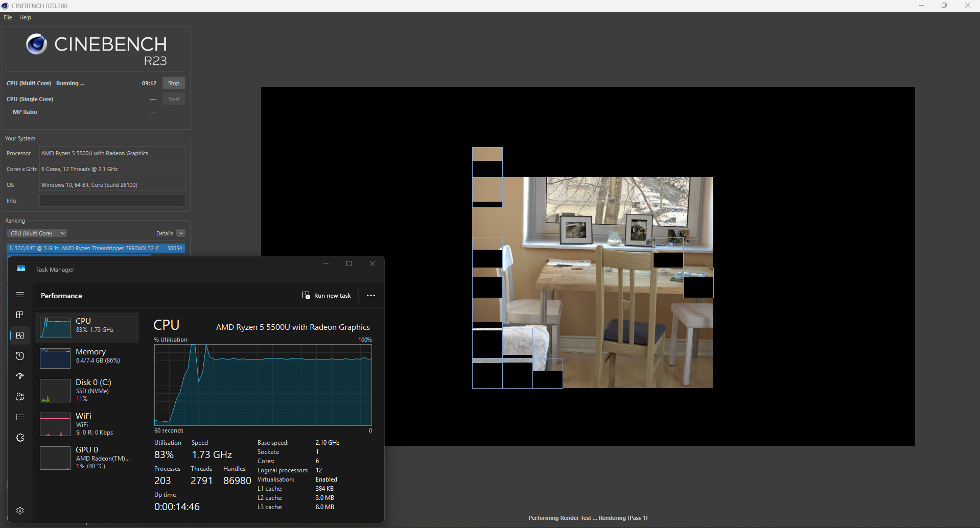Open the Processes page in Task Manager
The width and height of the screenshot is (980, 528).
pyautogui.click(x=20, y=315)
